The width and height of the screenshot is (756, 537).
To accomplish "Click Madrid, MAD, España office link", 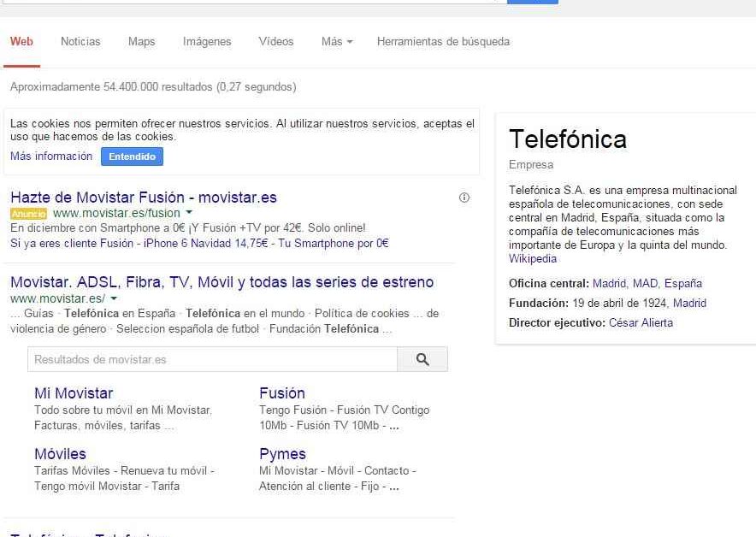I will [x=647, y=283].
